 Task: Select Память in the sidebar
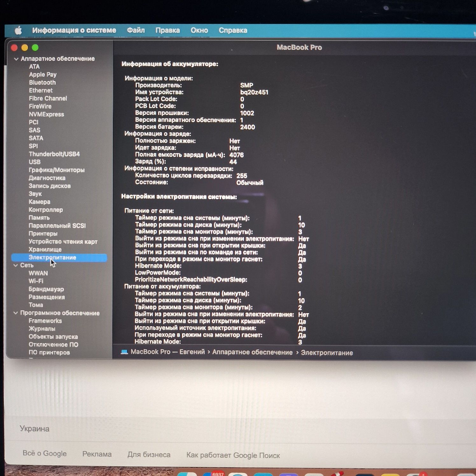point(39,218)
